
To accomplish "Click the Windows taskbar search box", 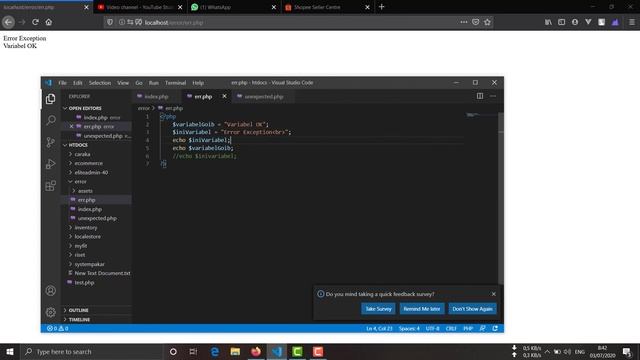I will coord(92,351).
